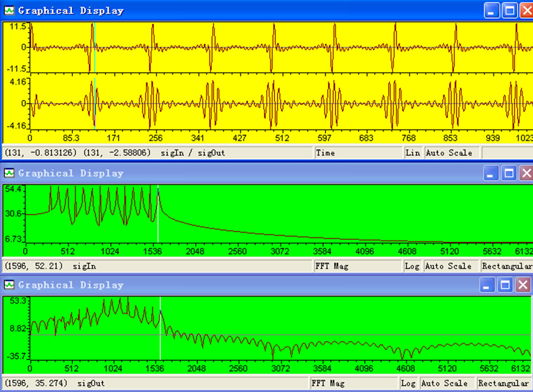533x392 pixels.
Task: Minimize the sigIn FFT Mag window
Action: point(490,173)
